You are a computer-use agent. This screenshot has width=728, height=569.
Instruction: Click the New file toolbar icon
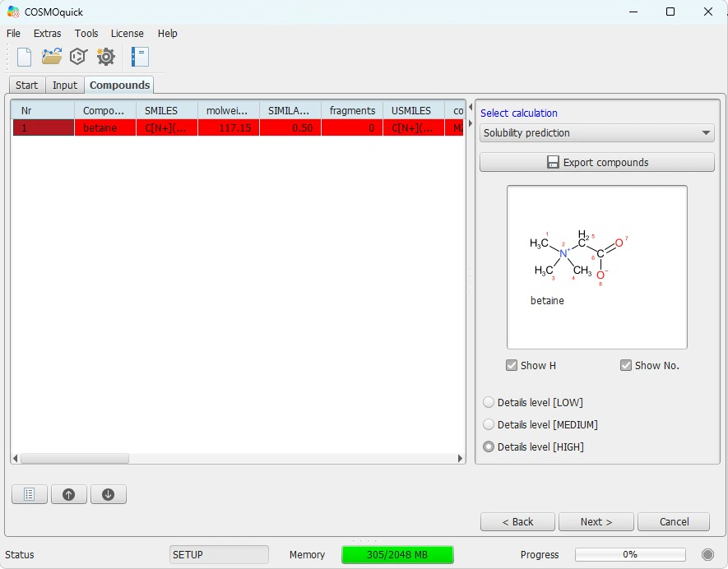pyautogui.click(x=24, y=57)
